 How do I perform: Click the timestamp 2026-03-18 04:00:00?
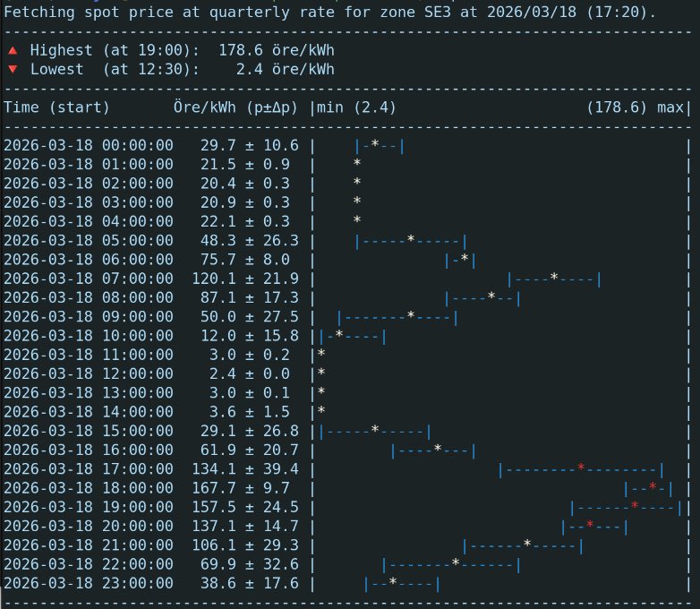[x=89, y=221]
